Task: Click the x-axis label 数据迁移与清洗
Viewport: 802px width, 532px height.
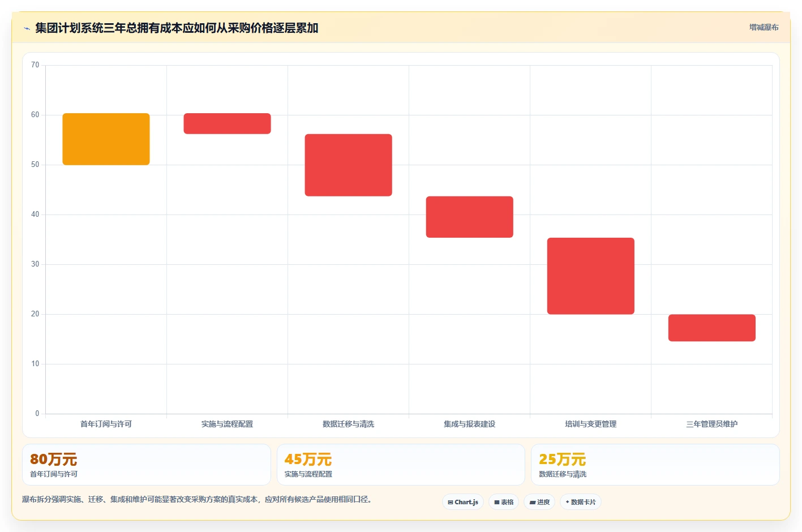Action: pyautogui.click(x=348, y=424)
